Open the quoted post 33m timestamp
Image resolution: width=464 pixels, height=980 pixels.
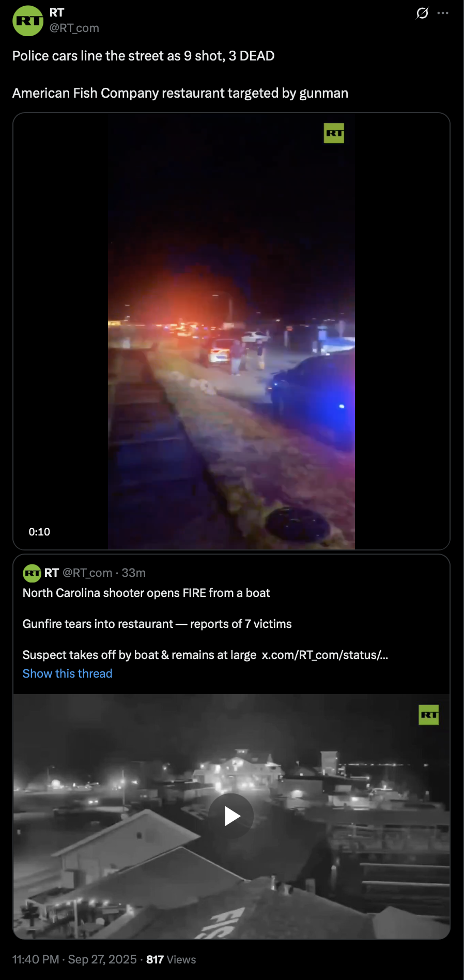point(134,573)
